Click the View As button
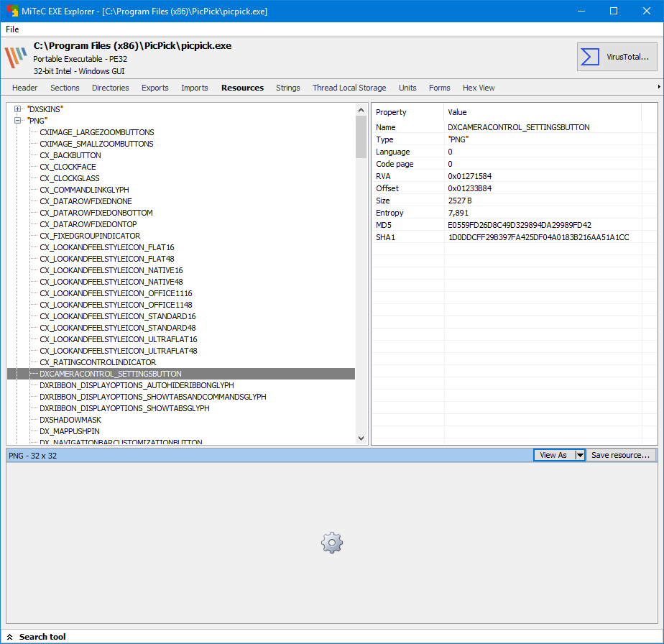Screen dimensions: 664x644 pyautogui.click(x=554, y=455)
